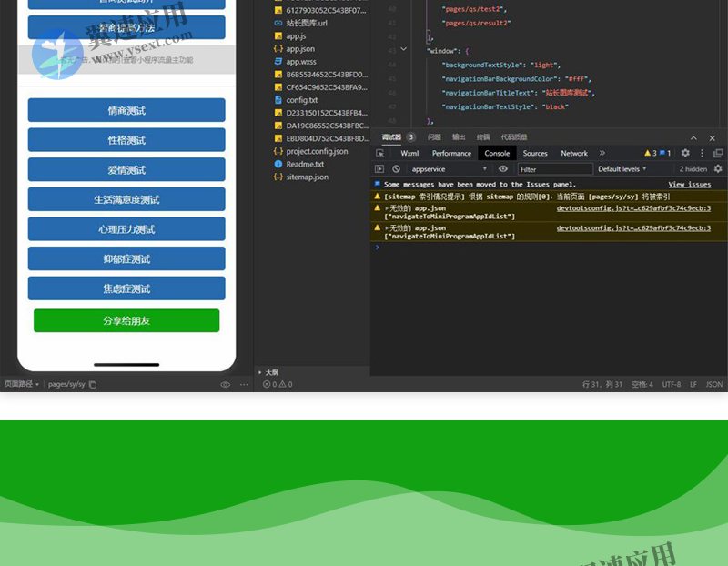Show the console sidebar panel icon
The height and width of the screenshot is (566, 728).
coord(379,169)
